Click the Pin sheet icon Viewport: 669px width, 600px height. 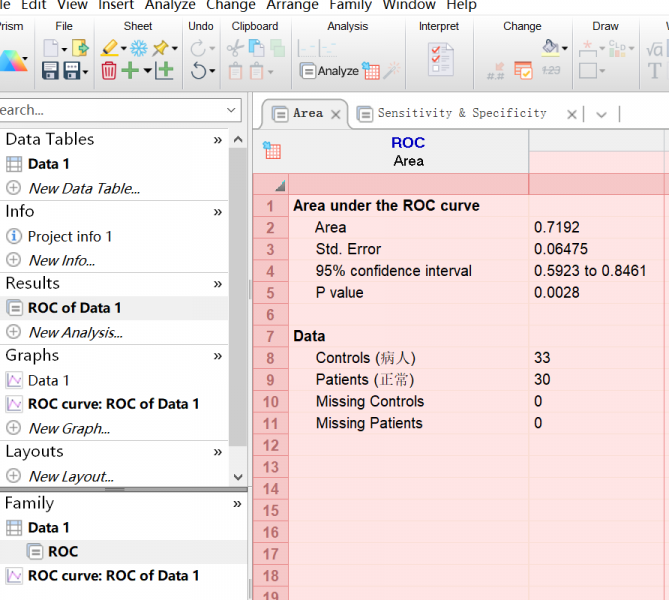point(161,48)
